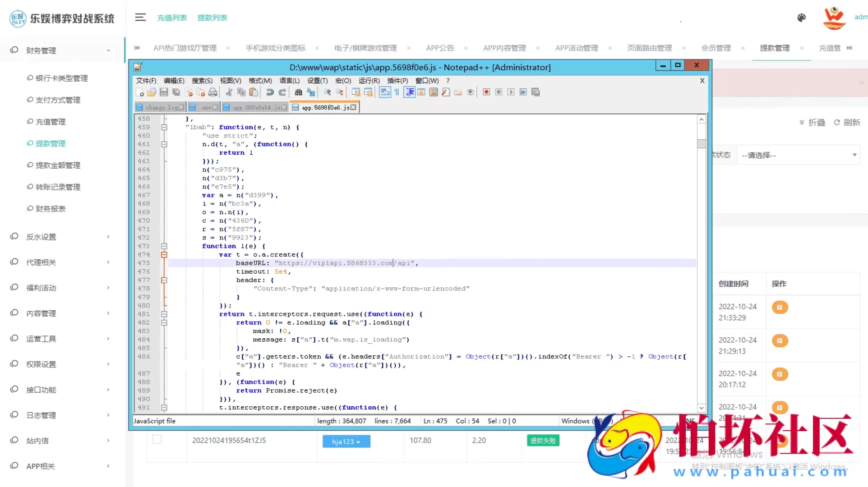868x487 pixels.
Task: Click the Save file icon in Notepad++
Action: [x=164, y=92]
